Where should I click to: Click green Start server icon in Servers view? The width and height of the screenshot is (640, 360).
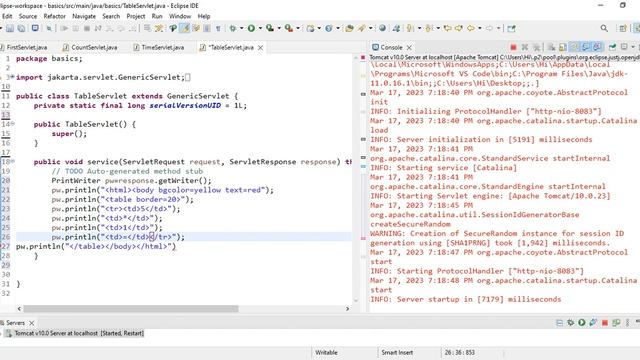tap(582, 322)
